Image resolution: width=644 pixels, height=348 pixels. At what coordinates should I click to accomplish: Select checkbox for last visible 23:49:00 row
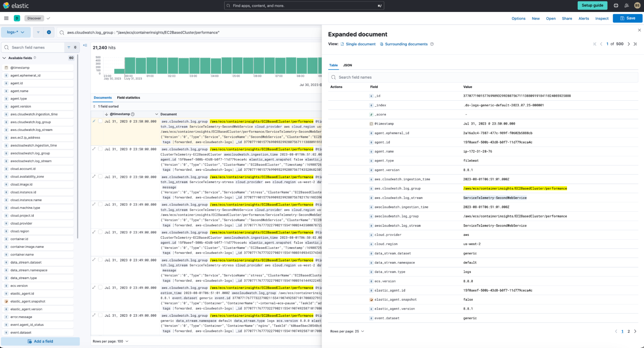coord(100,315)
